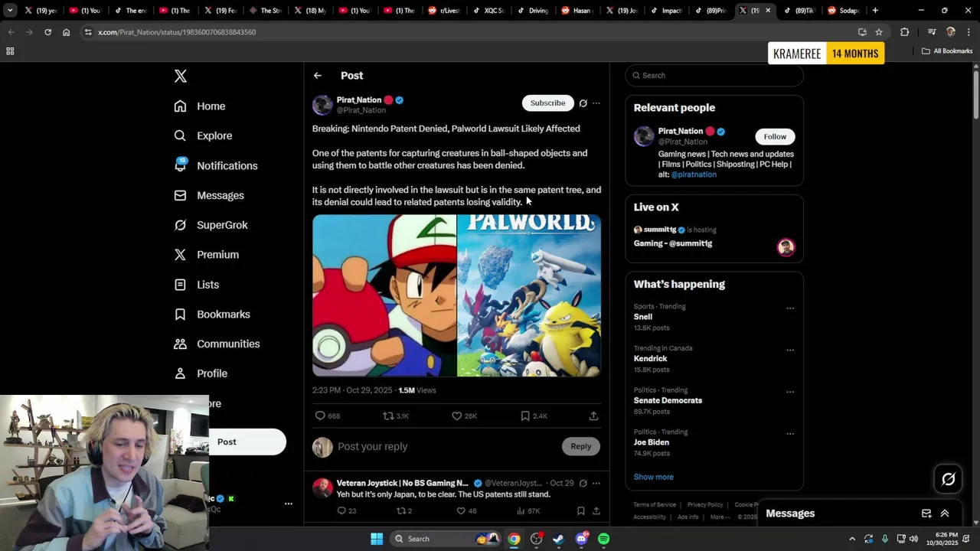
Task: Click the Reply button
Action: point(580,446)
